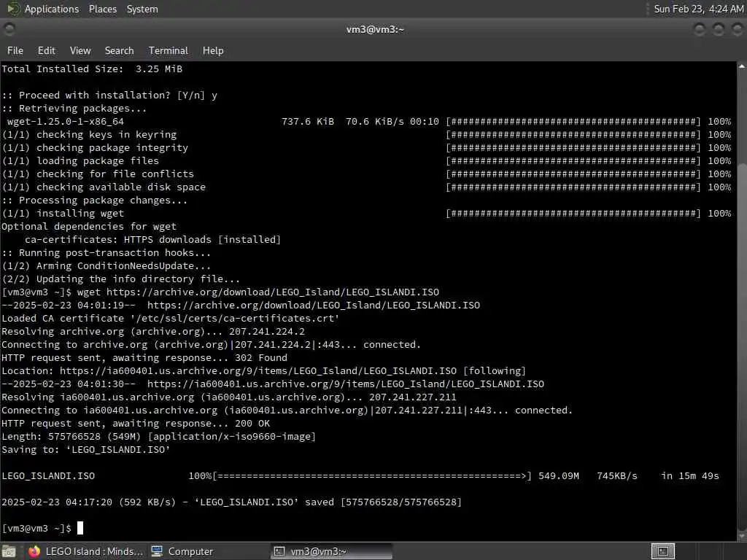
Task: Switch to LEGO Island Firefox taskbar window
Action: click(x=85, y=551)
